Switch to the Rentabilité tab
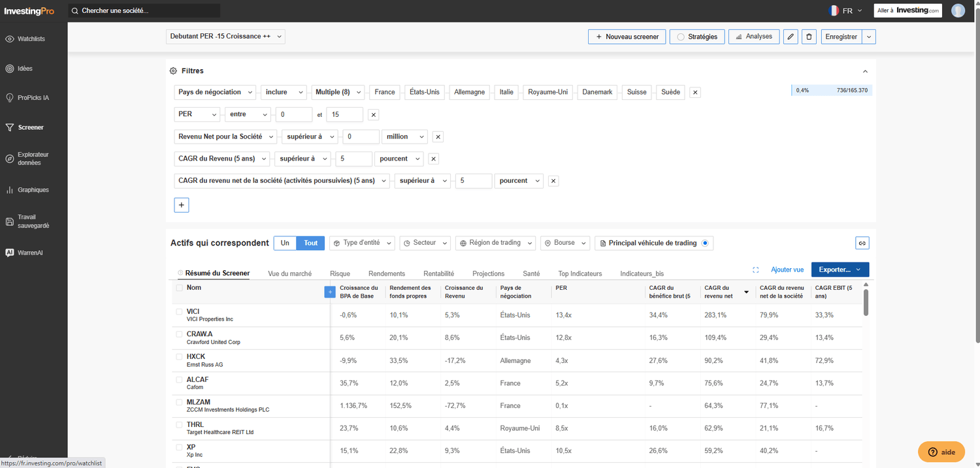The image size is (980, 468). point(439,274)
